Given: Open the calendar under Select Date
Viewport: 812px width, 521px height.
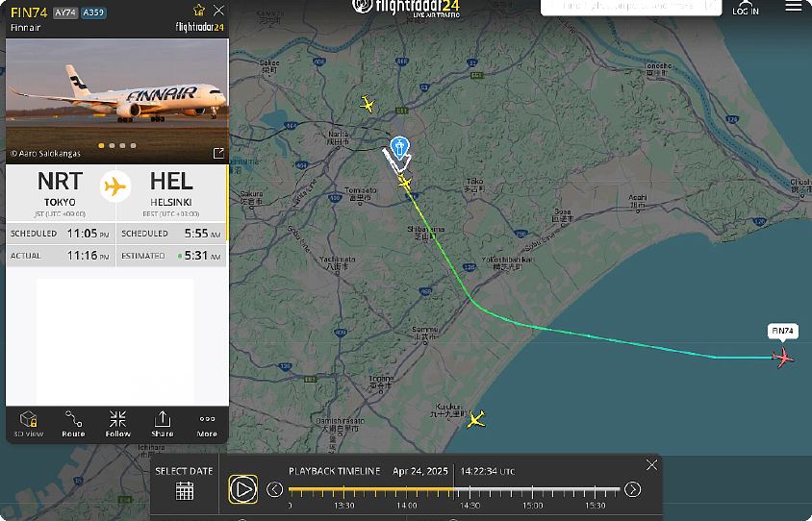Looking at the screenshot, I should point(185,490).
